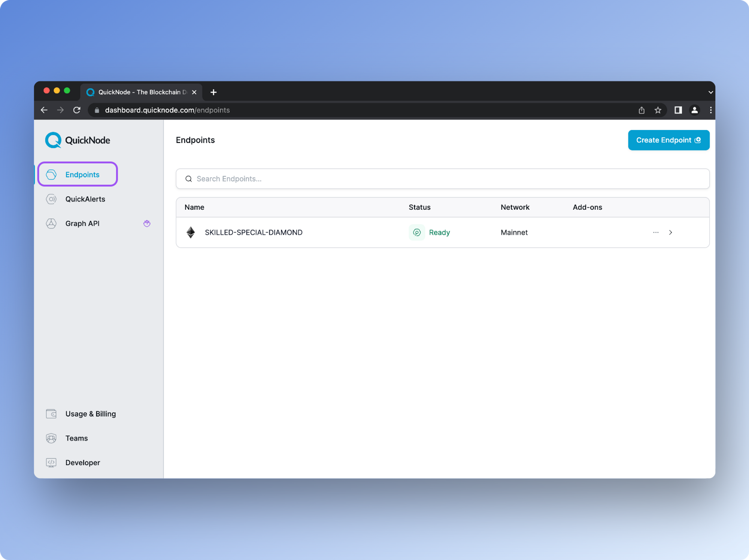749x560 pixels.
Task: Click the Teams sidebar icon
Action: 52,438
